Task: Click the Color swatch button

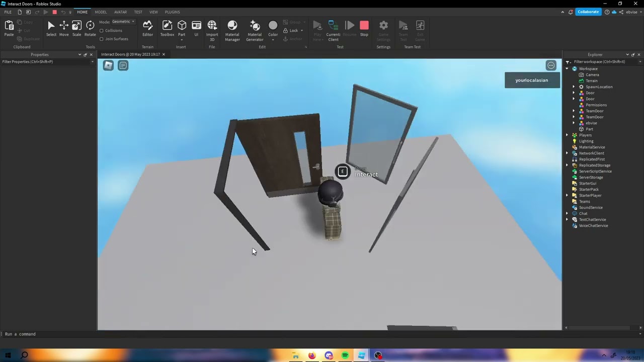Action: click(273, 27)
